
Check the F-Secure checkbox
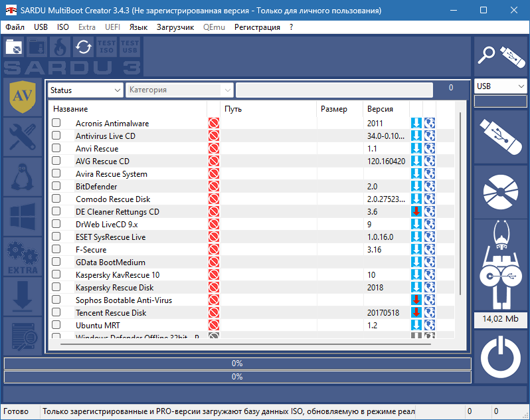(x=56, y=249)
